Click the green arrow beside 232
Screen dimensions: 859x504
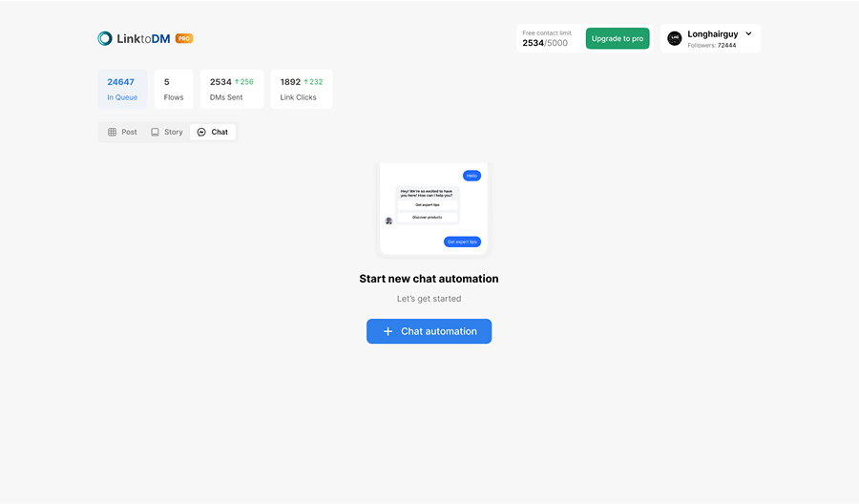click(x=305, y=82)
